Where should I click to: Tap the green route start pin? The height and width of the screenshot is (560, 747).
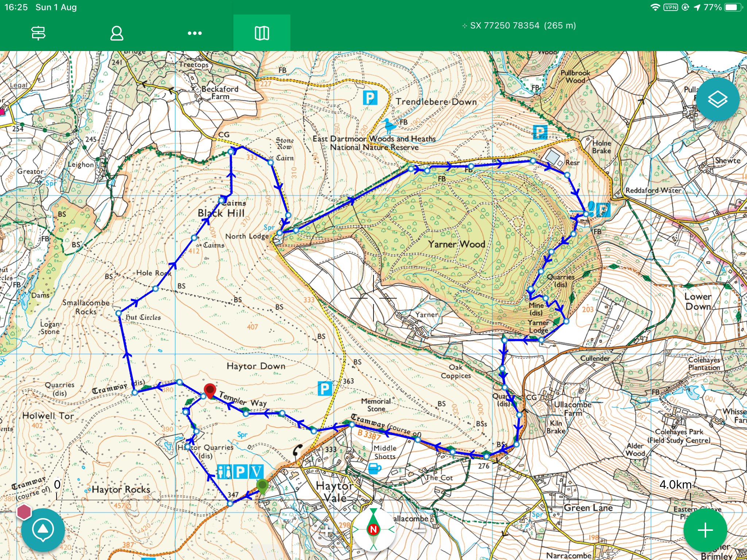click(x=262, y=485)
